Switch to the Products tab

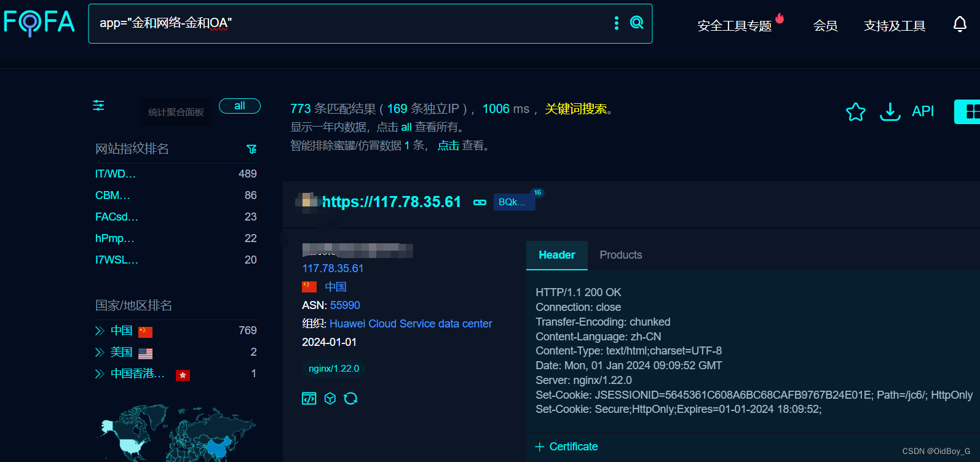click(621, 255)
